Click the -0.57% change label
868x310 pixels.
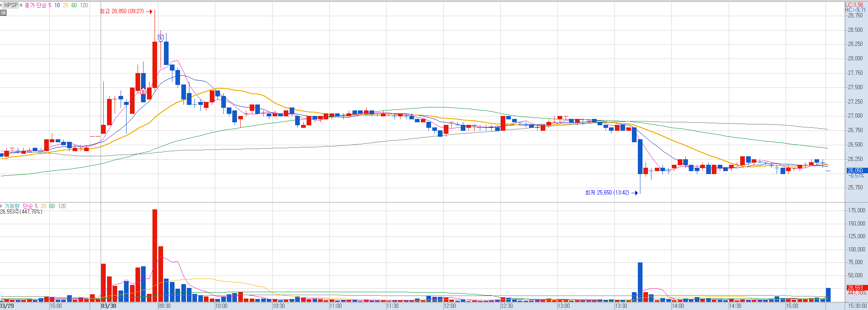856,175
